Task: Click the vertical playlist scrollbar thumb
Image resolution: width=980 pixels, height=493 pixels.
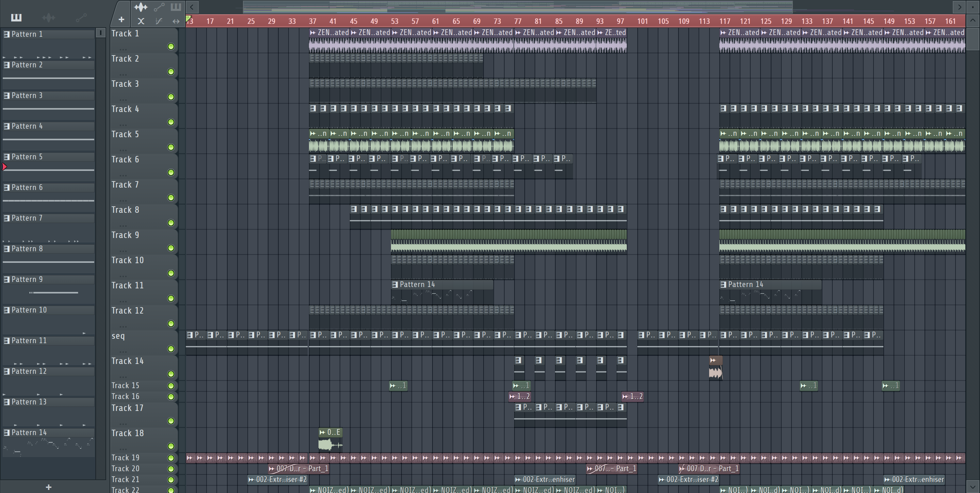Action: (973, 38)
